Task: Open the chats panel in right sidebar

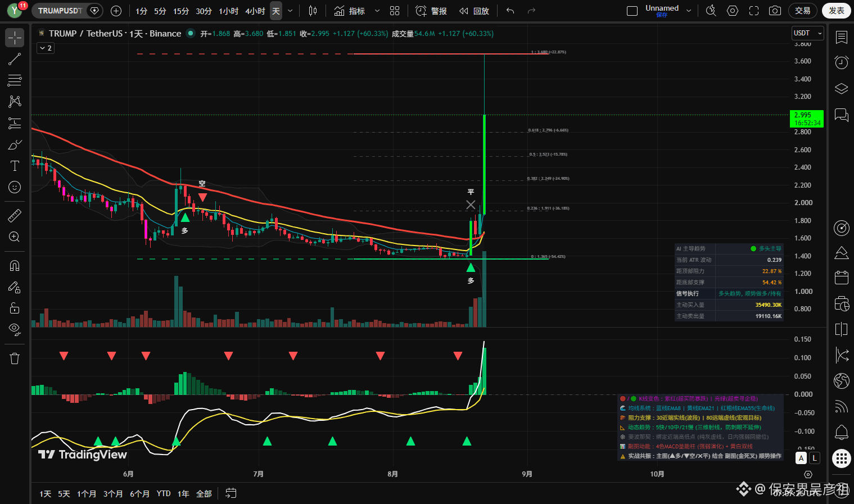Action: click(842, 115)
